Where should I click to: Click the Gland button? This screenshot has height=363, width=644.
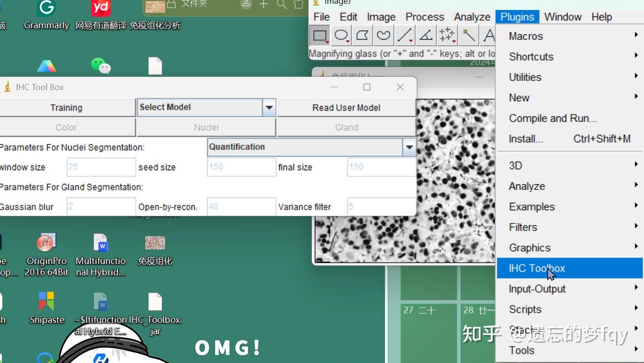(x=346, y=127)
